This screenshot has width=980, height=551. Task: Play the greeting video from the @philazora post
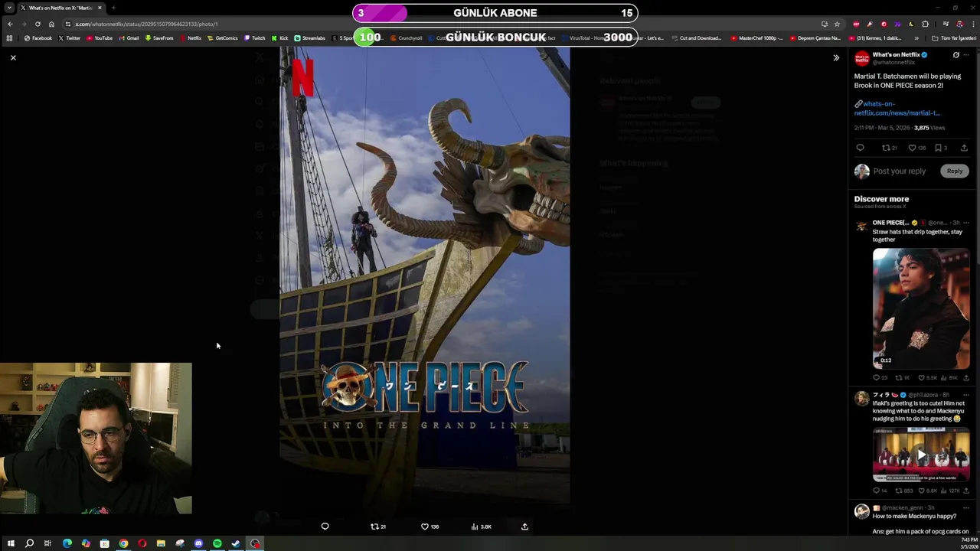[x=921, y=455]
